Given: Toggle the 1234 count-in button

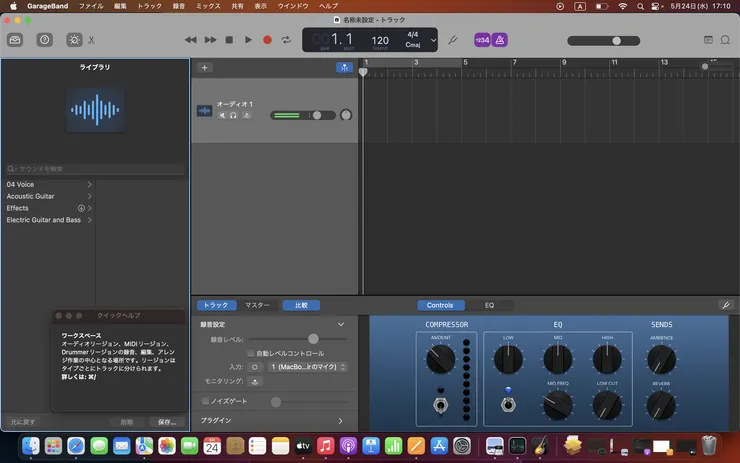Looking at the screenshot, I should pos(482,40).
